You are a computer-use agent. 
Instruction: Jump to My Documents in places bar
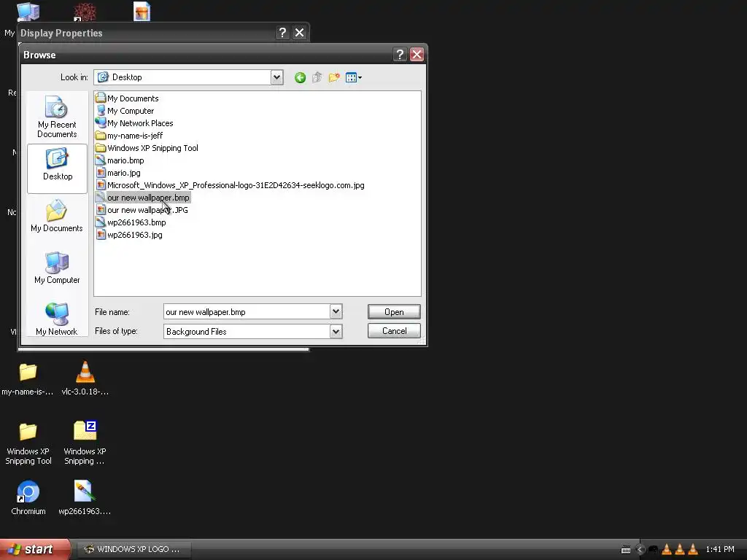[x=57, y=216]
